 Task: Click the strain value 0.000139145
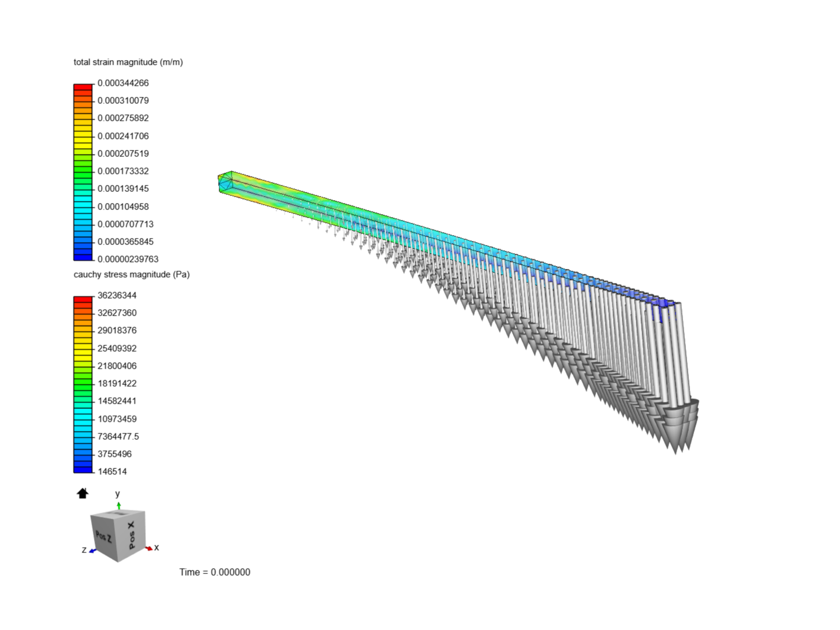point(123,188)
